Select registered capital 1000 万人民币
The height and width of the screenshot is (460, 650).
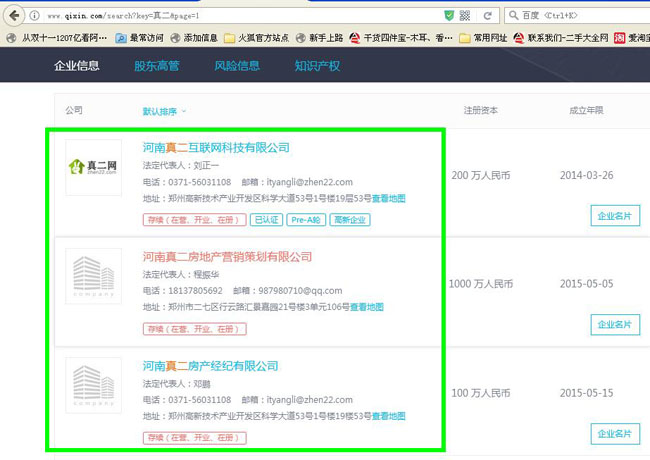tap(481, 284)
